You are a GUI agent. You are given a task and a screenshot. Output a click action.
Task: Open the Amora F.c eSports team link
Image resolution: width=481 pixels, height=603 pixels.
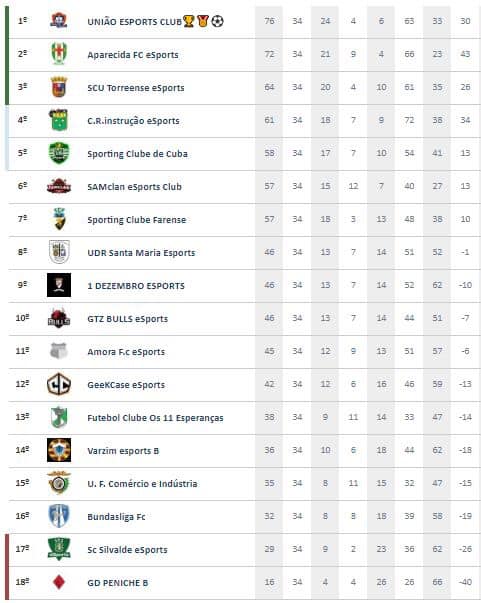tap(126, 351)
